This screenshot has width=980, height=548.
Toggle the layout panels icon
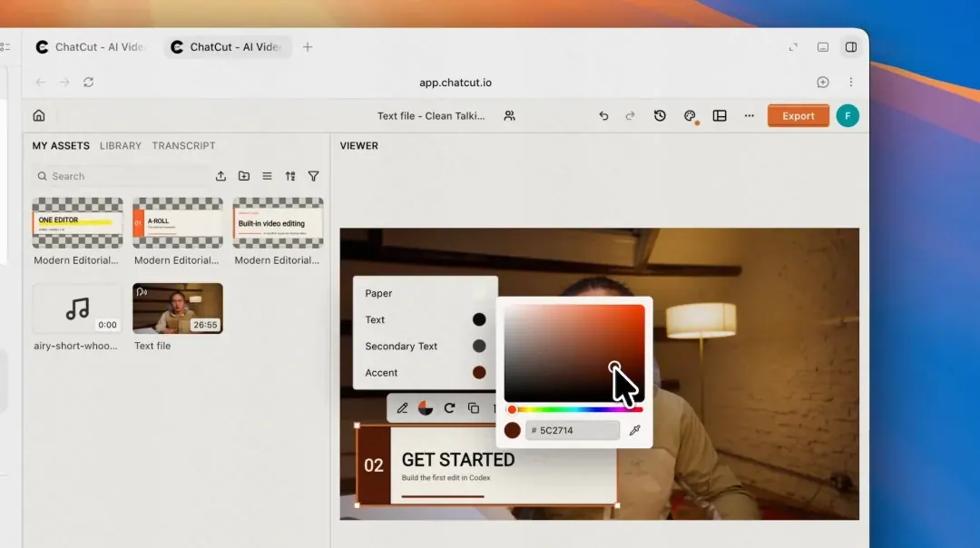pos(720,115)
